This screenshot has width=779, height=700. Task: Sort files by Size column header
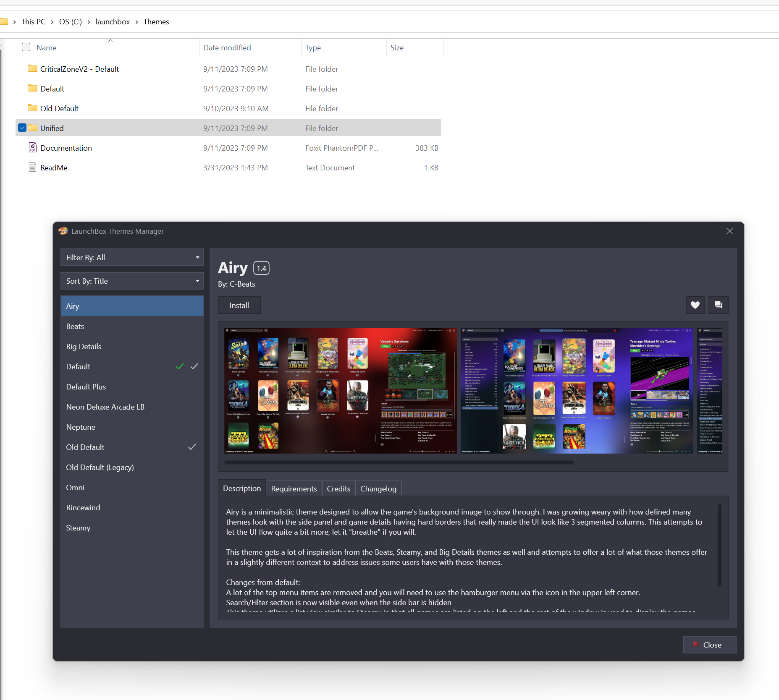tap(397, 47)
